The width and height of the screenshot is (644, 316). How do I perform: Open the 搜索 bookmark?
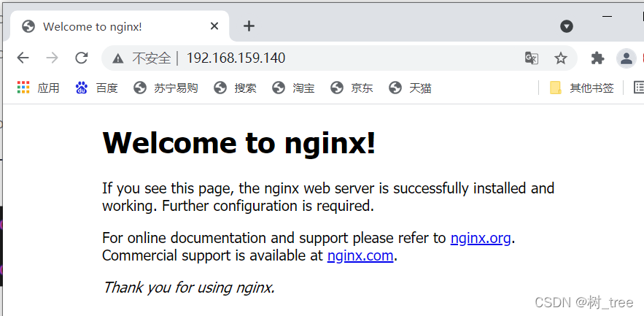235,88
